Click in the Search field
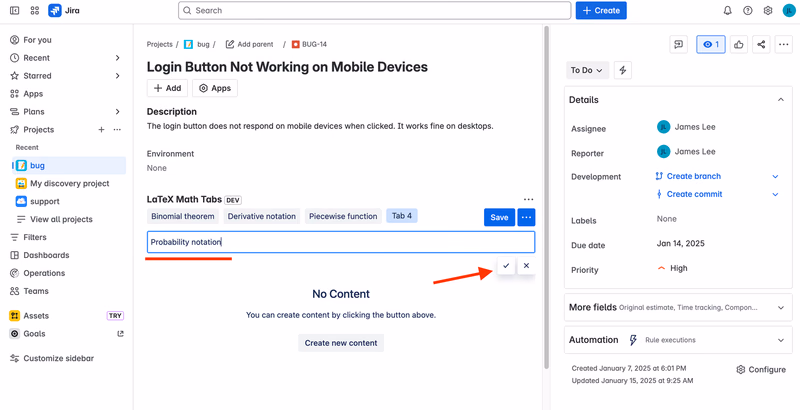The height and width of the screenshot is (410, 800). point(374,10)
